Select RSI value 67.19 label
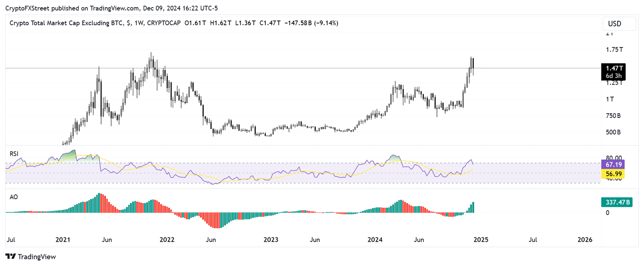644x266 pixels. [613, 164]
